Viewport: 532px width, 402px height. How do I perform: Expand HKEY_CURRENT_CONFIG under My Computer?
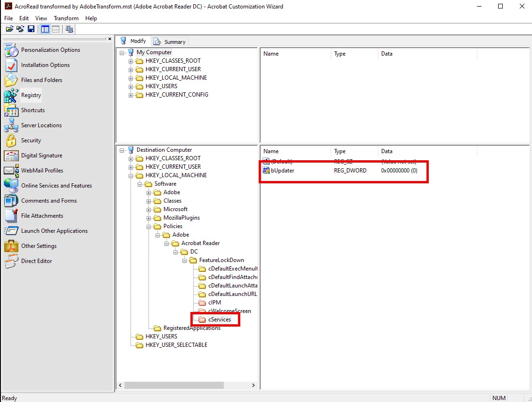(x=131, y=95)
